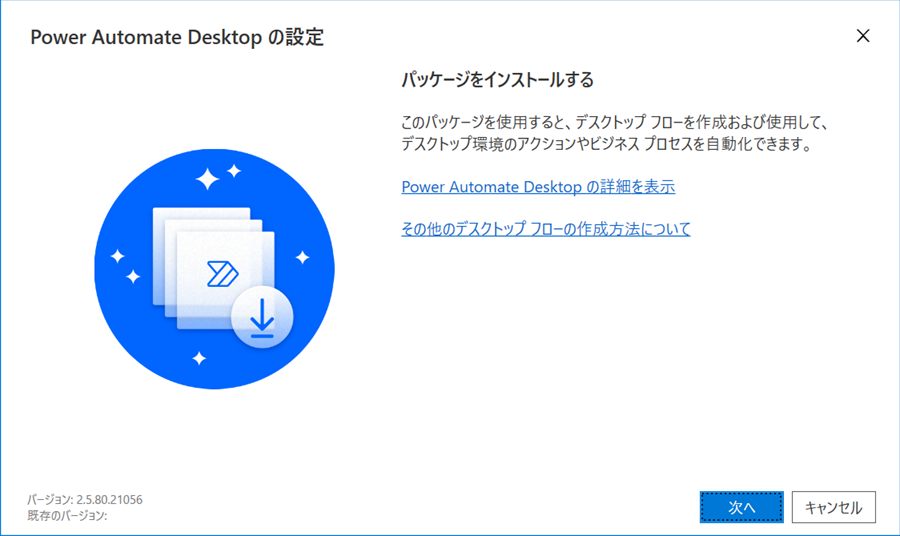Open the Power Automate Desktop の詳細を表示 link
Screen dimensions: 900x536
(x=538, y=187)
